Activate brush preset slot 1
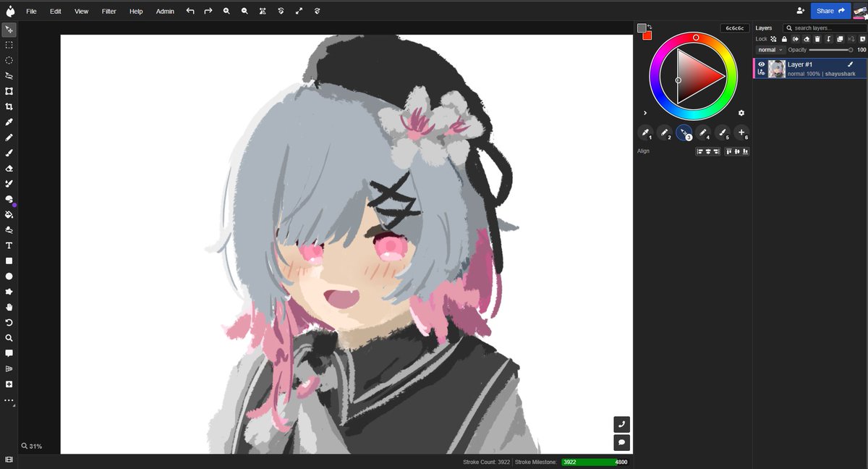This screenshot has height=469, width=868. [x=645, y=133]
